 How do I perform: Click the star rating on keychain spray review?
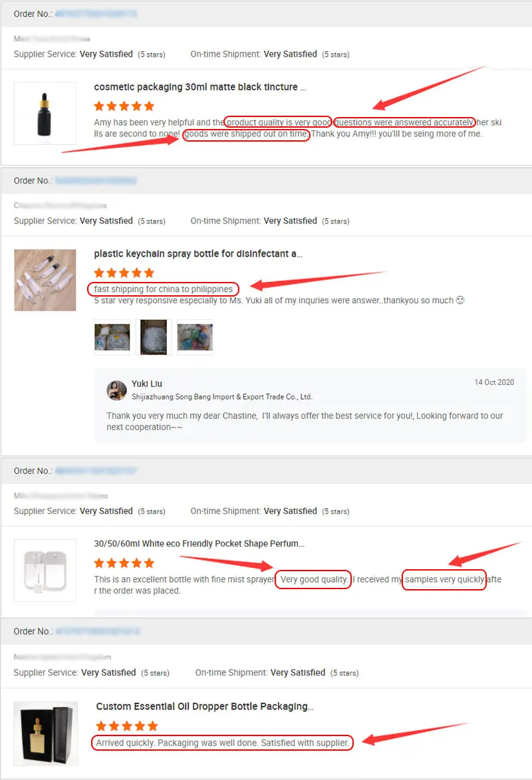(x=124, y=273)
